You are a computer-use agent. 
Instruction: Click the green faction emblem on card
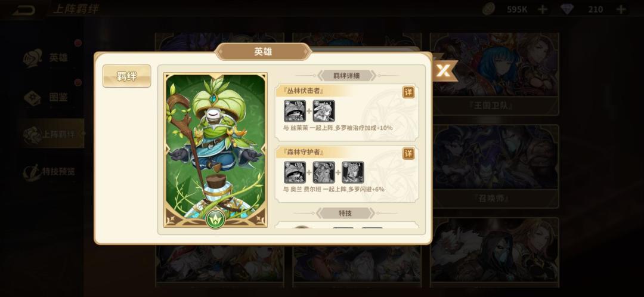(x=215, y=219)
